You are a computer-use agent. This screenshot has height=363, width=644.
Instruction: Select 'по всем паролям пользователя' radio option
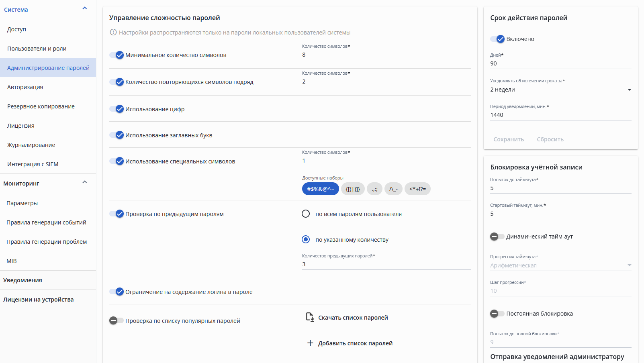tap(306, 214)
